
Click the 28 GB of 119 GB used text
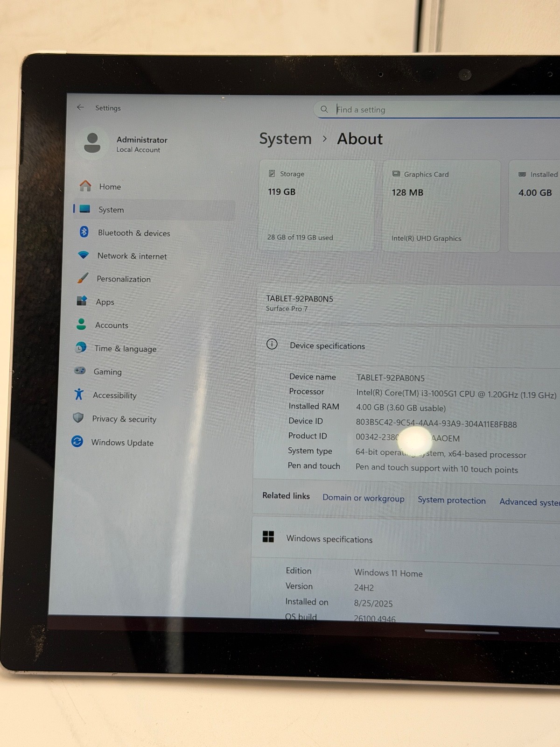tap(300, 237)
